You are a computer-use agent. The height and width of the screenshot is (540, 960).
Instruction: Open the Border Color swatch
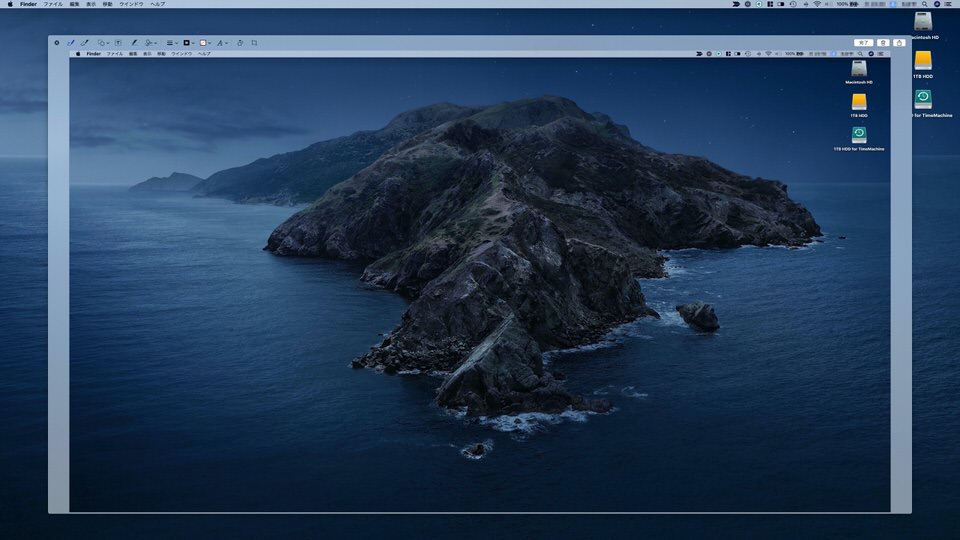(189, 43)
